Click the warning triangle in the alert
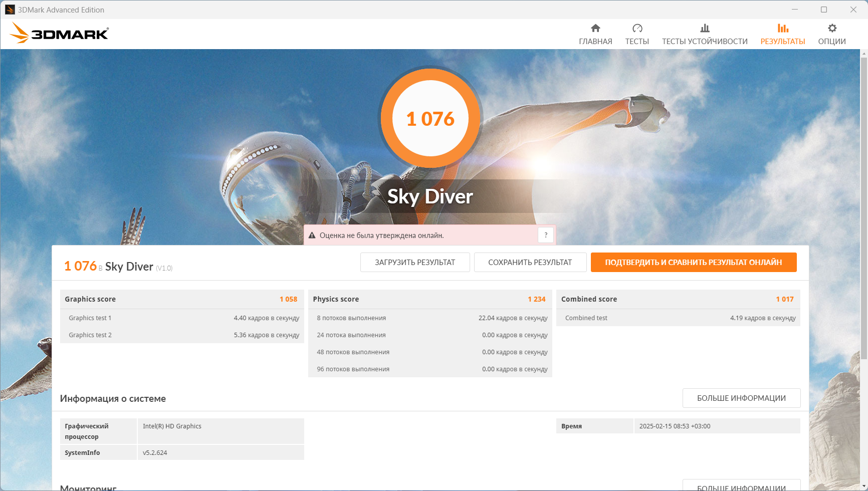The image size is (868, 491). pyautogui.click(x=312, y=235)
